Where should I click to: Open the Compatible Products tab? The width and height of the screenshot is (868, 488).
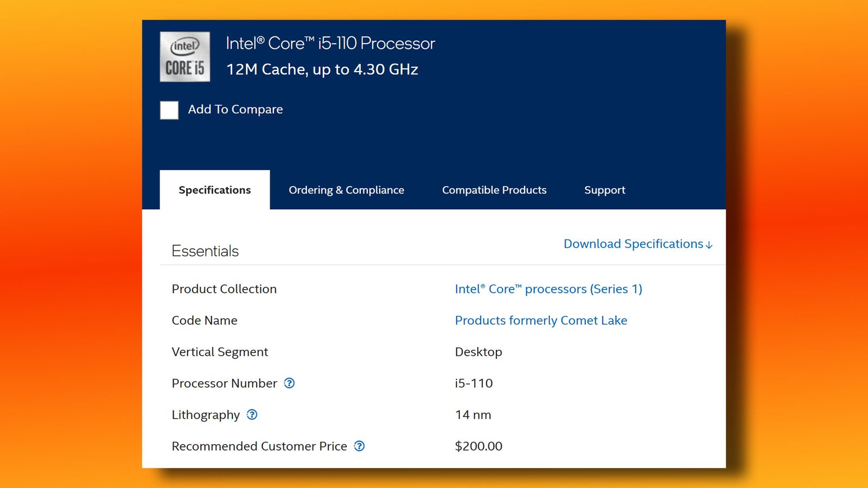point(494,190)
